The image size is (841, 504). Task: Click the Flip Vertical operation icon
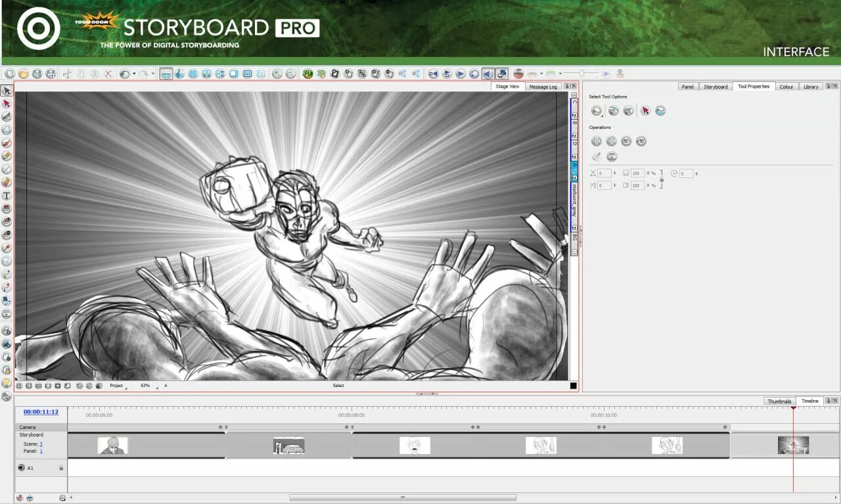tap(612, 141)
